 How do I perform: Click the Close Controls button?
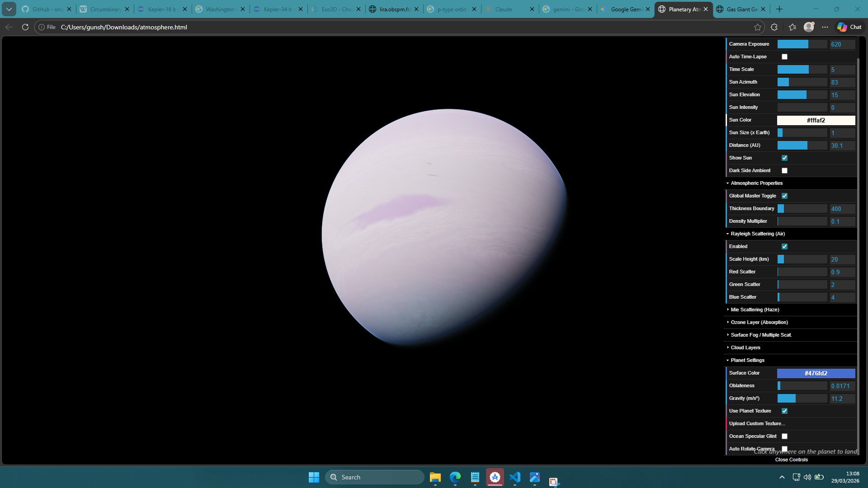click(x=791, y=460)
